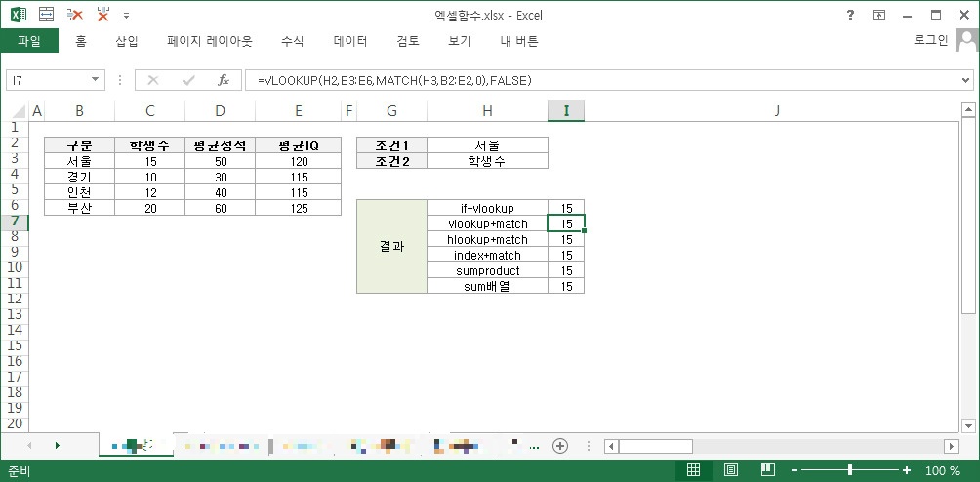Open the 홈 ribbon tab

pos(81,41)
